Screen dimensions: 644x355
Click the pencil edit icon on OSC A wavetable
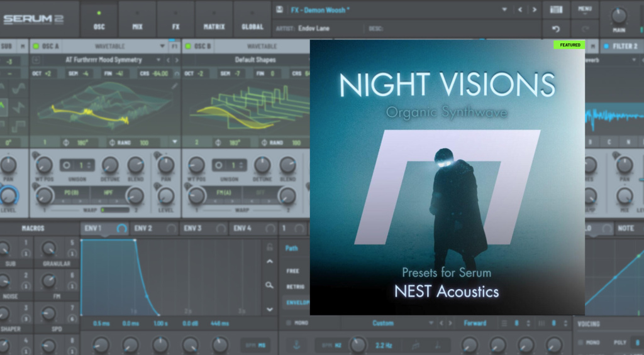click(174, 86)
